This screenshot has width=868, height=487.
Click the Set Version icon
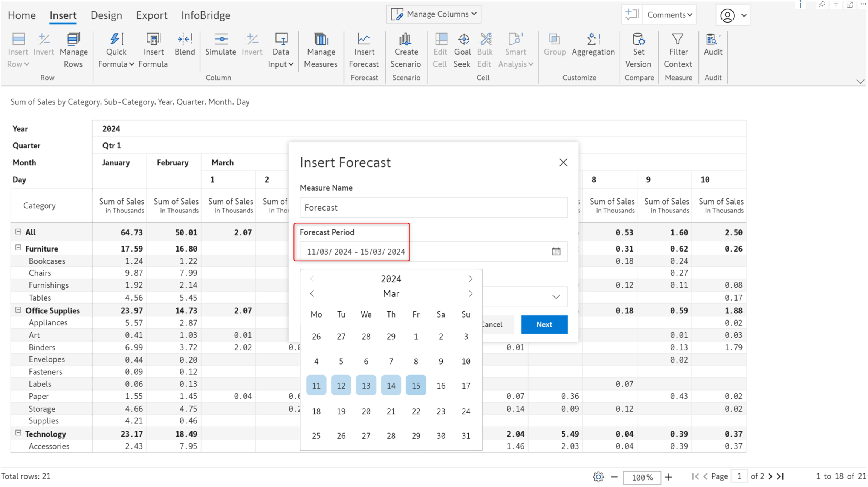(x=638, y=39)
